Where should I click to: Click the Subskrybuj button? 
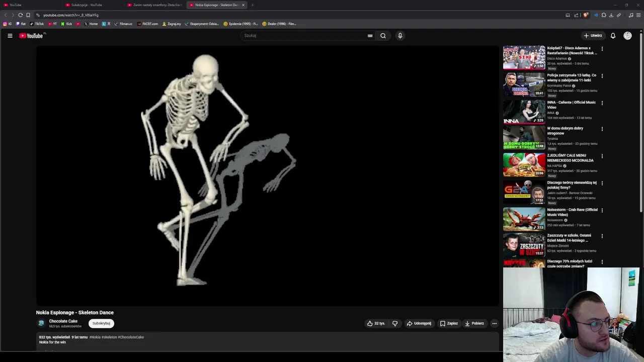pyautogui.click(x=101, y=323)
